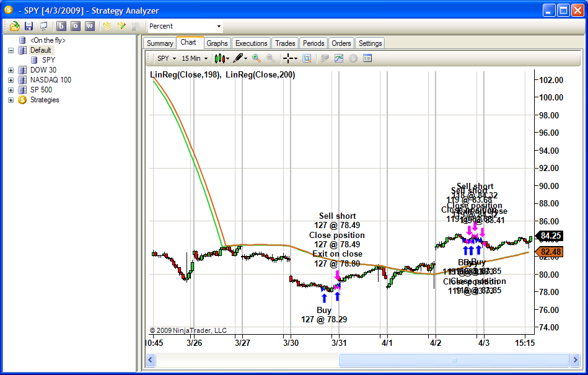Click the 'Buy 127 @ 78.29' trade label

(x=324, y=315)
